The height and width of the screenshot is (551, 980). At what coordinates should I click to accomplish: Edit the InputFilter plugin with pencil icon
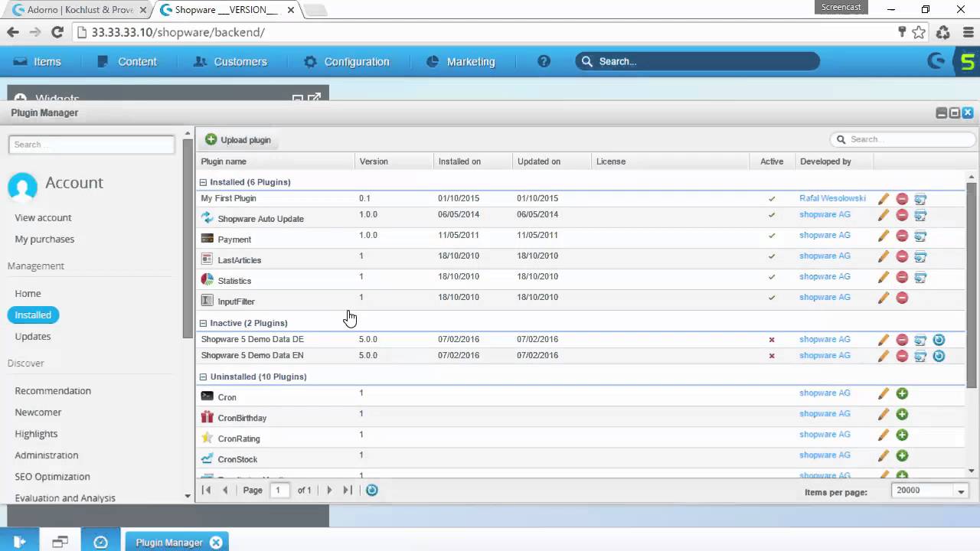tap(884, 298)
